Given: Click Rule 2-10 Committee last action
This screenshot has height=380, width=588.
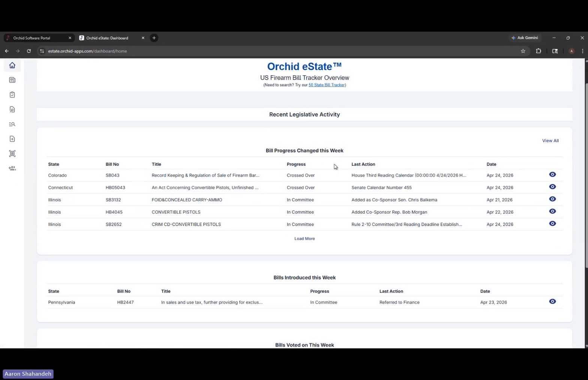Looking at the screenshot, I should coord(407,224).
